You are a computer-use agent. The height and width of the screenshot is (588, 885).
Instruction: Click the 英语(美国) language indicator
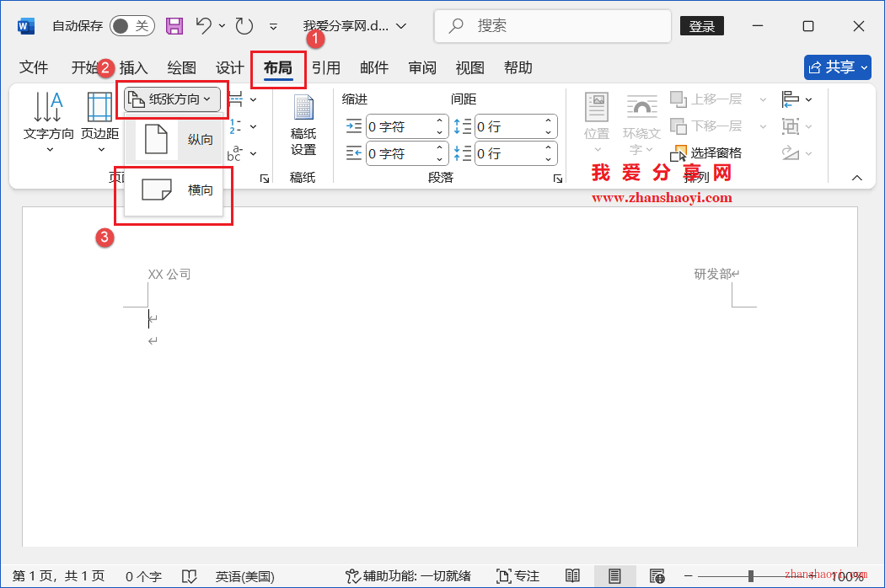pyautogui.click(x=245, y=576)
